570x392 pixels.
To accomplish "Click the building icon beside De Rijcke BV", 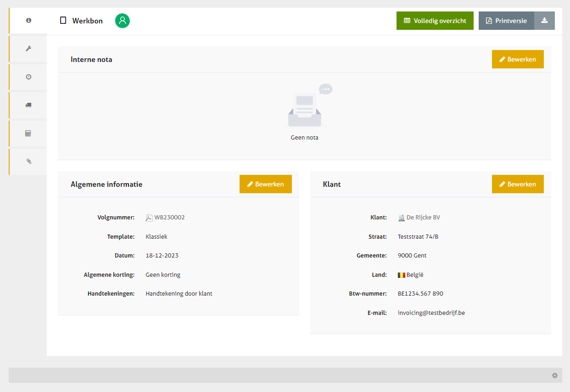I will [401, 218].
